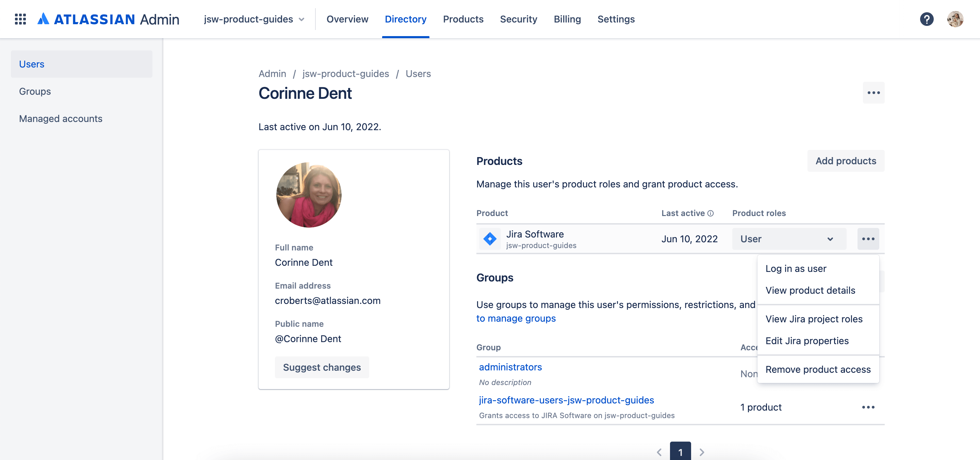Open the Billing tab
The height and width of the screenshot is (460, 980).
coord(567,19)
